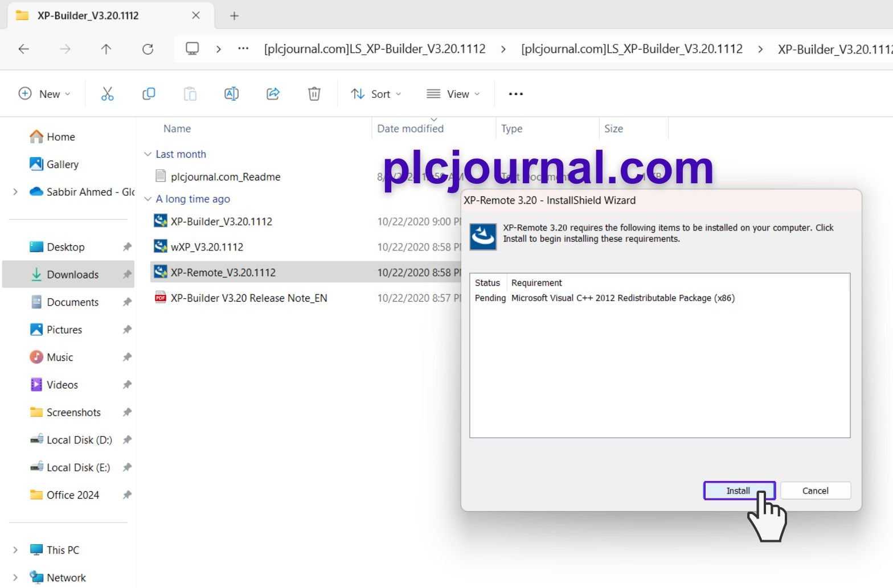The image size is (893, 588).
Task: Click first [plcjournal.com]LS_XP-Builder breadcrumb segment
Action: (375, 49)
